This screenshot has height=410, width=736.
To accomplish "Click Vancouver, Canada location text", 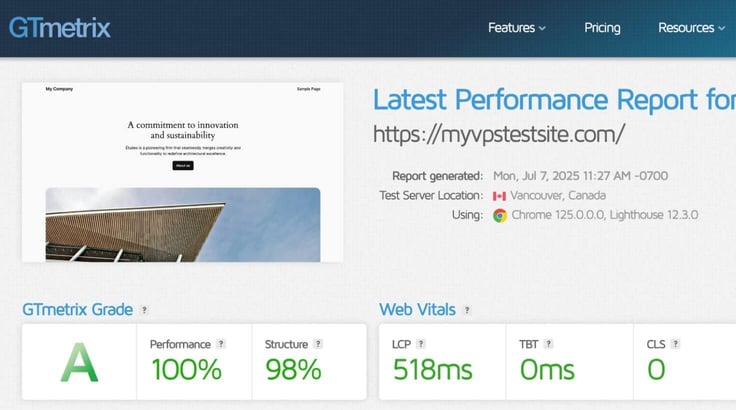I will tap(558, 195).
